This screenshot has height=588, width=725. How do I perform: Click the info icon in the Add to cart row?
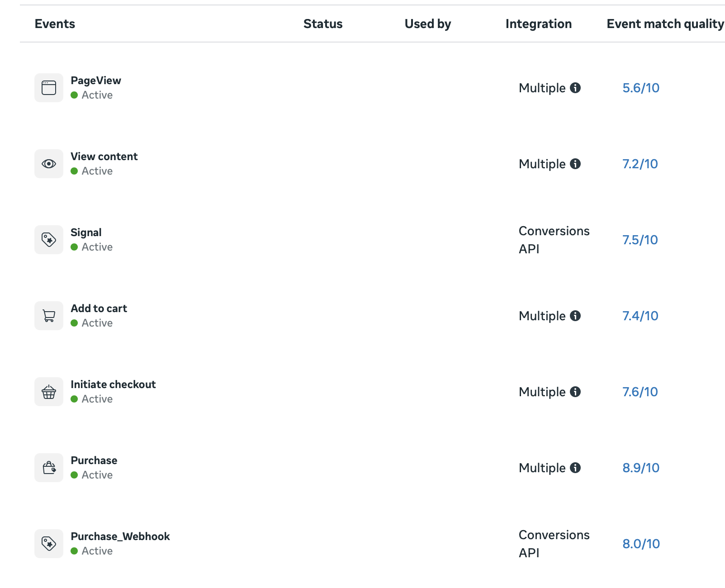[x=575, y=316]
